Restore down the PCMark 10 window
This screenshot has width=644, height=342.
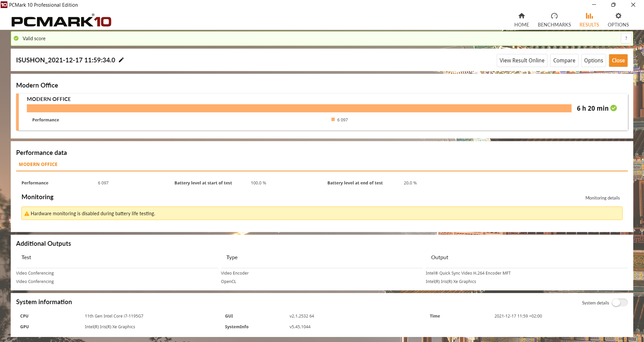click(x=613, y=5)
